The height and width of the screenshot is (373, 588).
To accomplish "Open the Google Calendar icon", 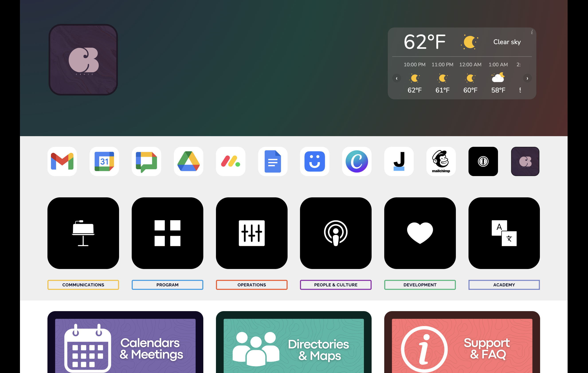I will (104, 161).
